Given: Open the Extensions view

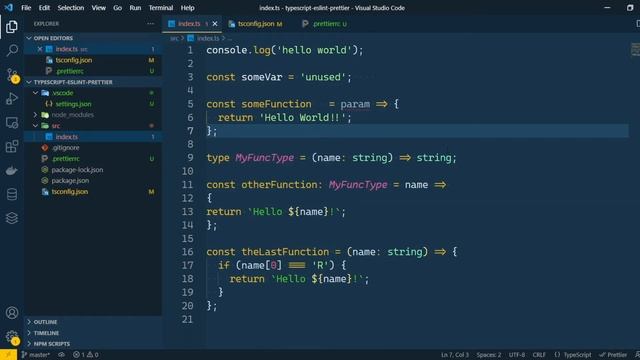Looking at the screenshot, I should click(12, 147).
